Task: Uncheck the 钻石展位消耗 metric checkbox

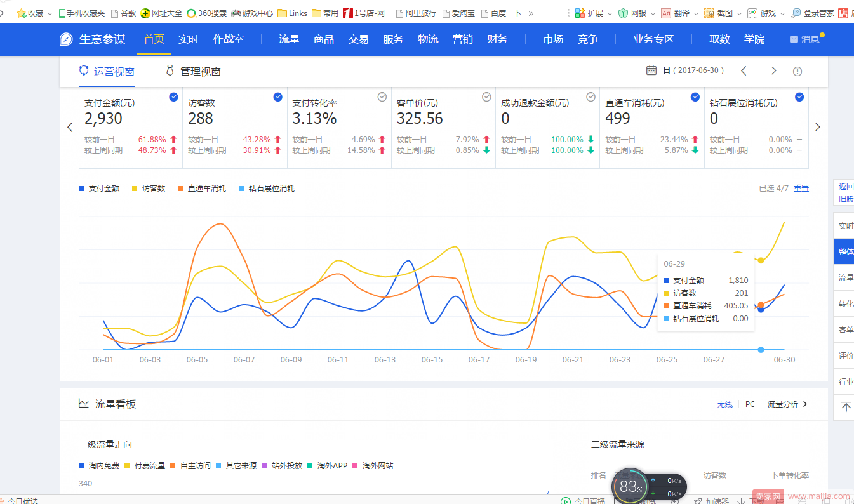Action: pos(799,97)
